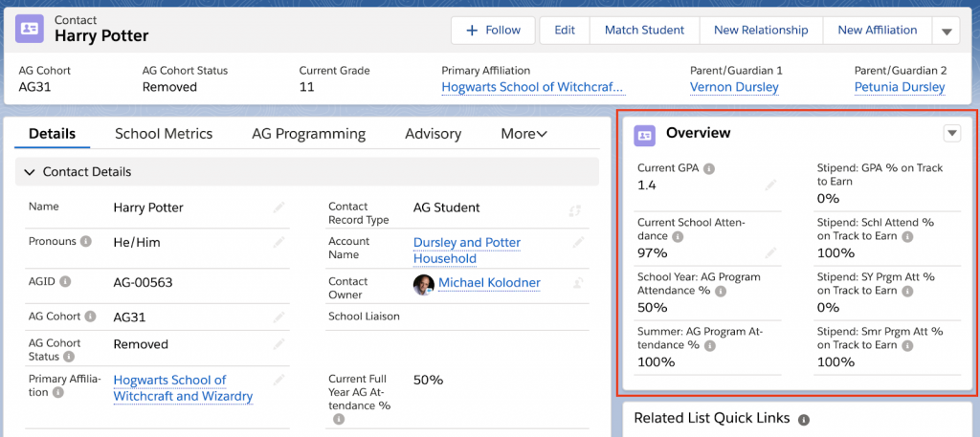Screen dimensions: 980x437
Task: Click info icon next to Related List Quick Links
Action: point(804,419)
